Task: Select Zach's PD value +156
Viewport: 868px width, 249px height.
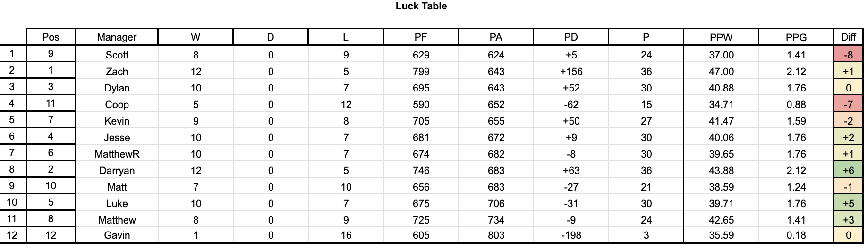Action: click(x=571, y=71)
